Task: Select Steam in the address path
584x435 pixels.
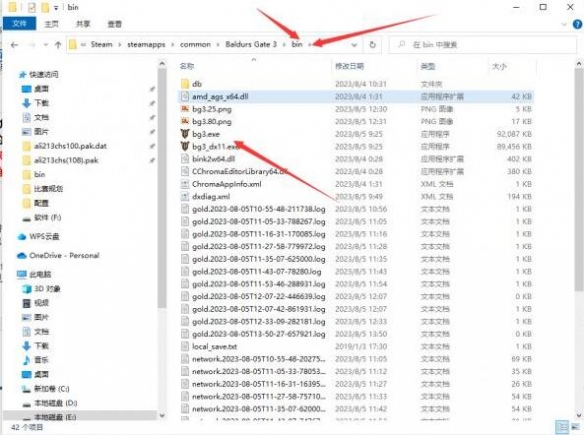Action: [x=101, y=44]
